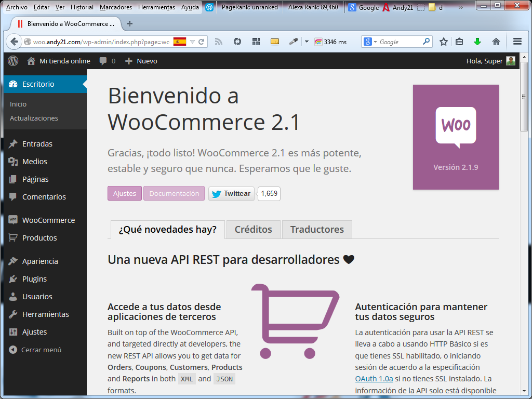Expand the toolbar dropdown arrow beside eyedropper
This screenshot has width=532, height=399.
tap(307, 42)
